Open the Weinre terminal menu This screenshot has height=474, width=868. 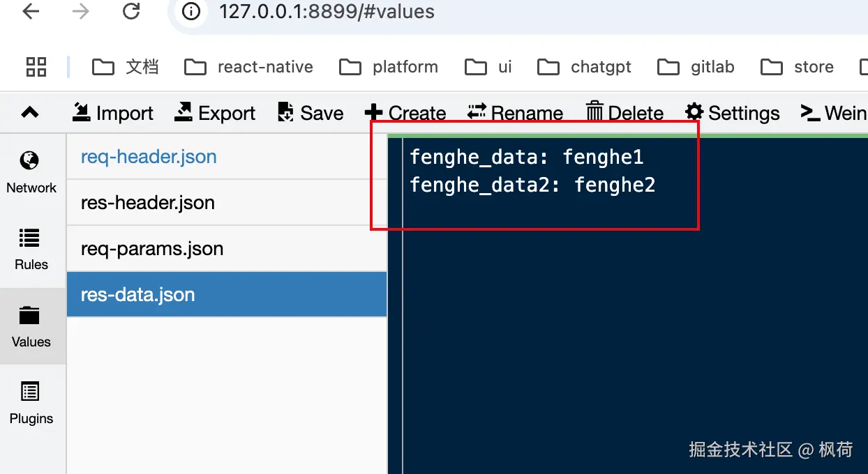click(810, 112)
